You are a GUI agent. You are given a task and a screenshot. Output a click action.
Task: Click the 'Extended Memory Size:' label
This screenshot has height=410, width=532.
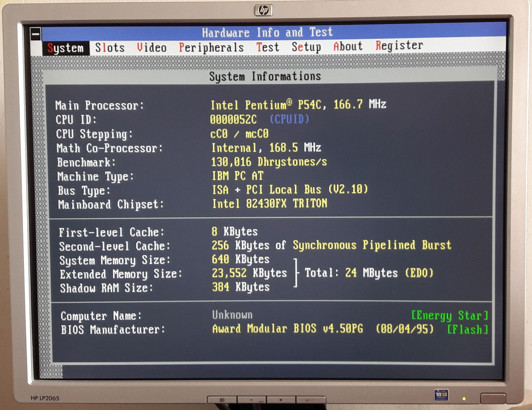(x=121, y=274)
